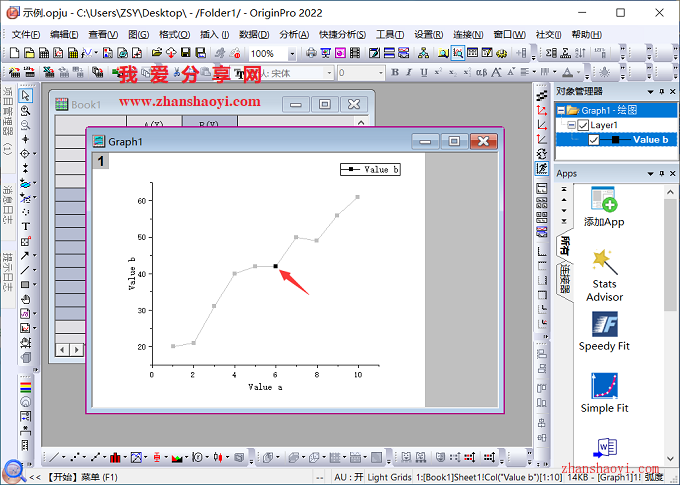Open the 100% zoom dropdown
The image size is (680, 485).
click(292, 54)
